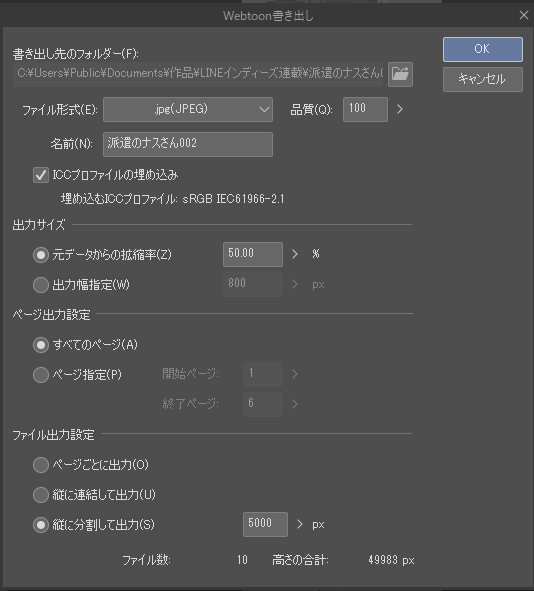Expand the 品質 slider arrow

[x=400, y=109]
